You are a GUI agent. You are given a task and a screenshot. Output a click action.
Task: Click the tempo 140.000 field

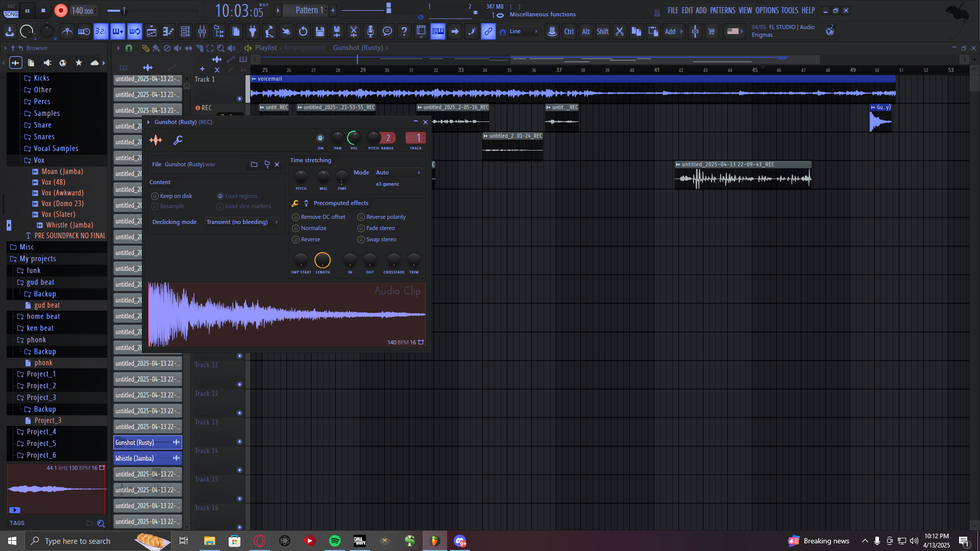coord(83,11)
